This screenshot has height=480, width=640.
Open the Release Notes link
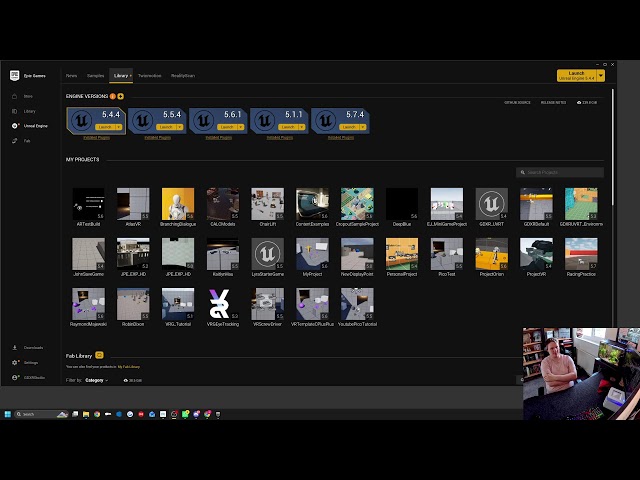[553, 102]
